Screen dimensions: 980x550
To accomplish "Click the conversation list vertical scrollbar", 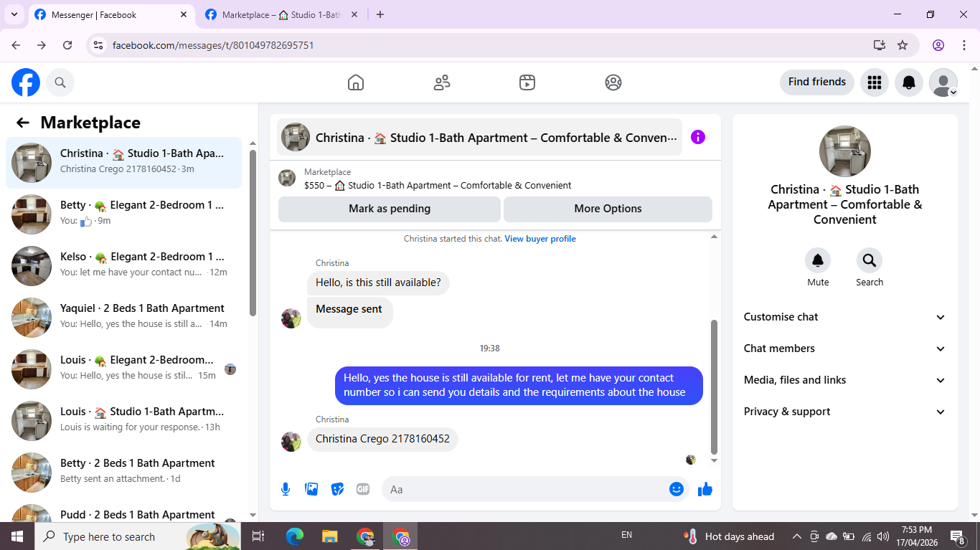I will coord(253,233).
